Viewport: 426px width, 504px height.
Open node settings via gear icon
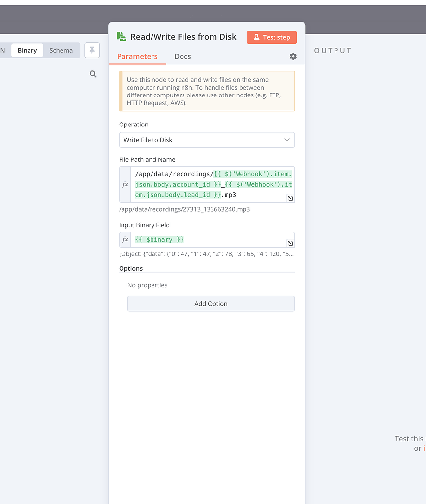coord(293,56)
